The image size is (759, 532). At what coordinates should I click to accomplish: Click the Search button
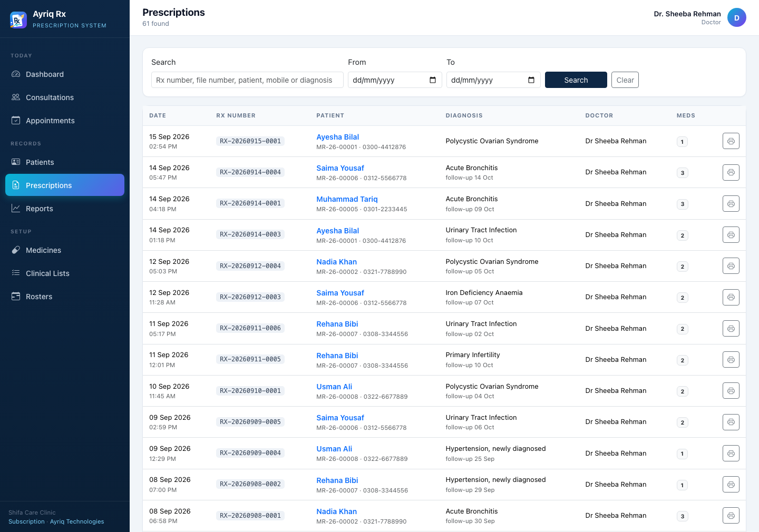click(x=576, y=80)
